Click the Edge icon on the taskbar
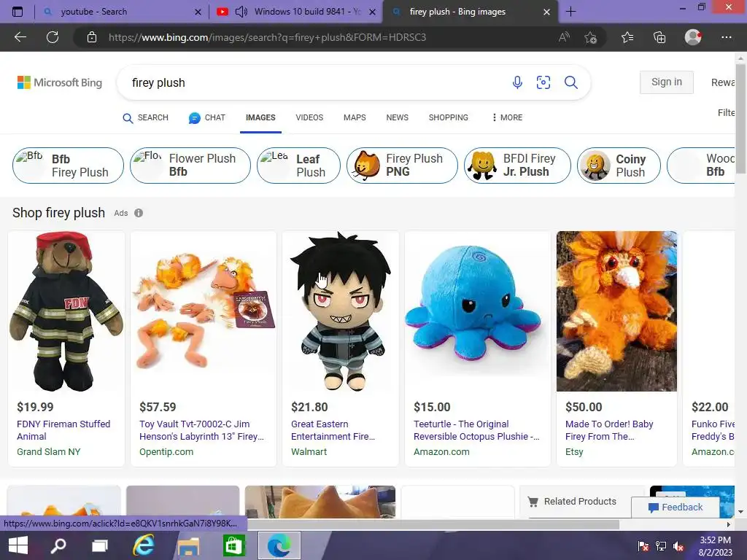The height and width of the screenshot is (560, 747). coord(279,545)
